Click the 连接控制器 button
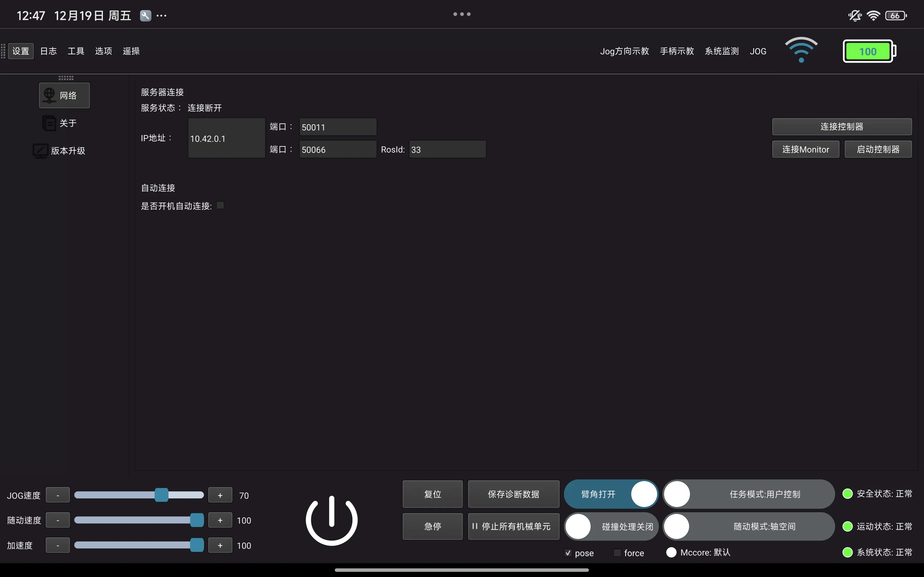Screen dimensions: 924x577 tap(842, 127)
